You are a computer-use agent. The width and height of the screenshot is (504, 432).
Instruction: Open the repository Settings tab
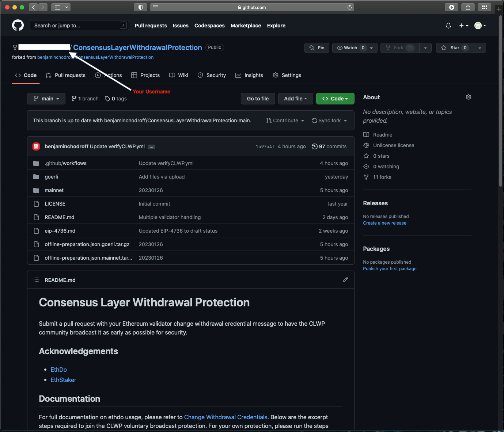click(x=287, y=75)
